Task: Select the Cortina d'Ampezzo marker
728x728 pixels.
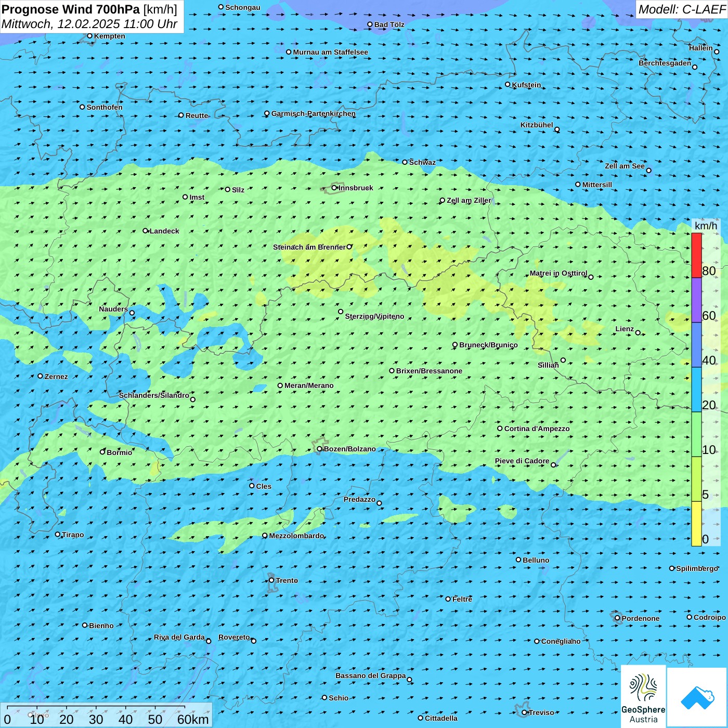Action: (500, 428)
